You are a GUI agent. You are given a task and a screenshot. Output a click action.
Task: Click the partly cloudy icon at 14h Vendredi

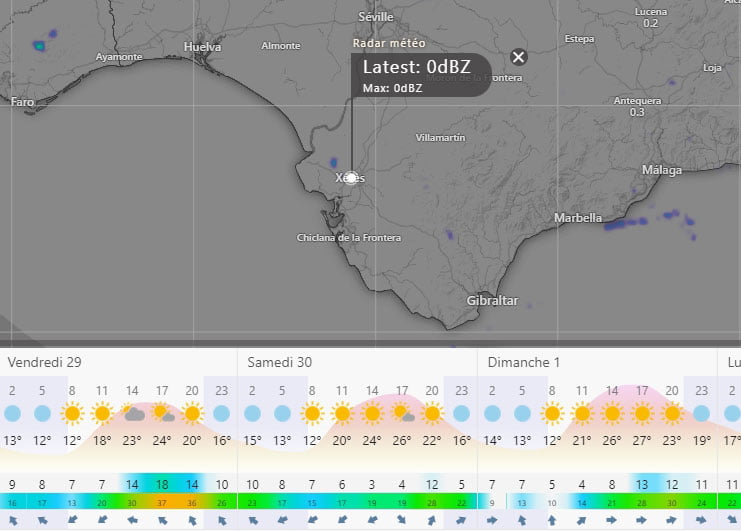[x=132, y=413]
